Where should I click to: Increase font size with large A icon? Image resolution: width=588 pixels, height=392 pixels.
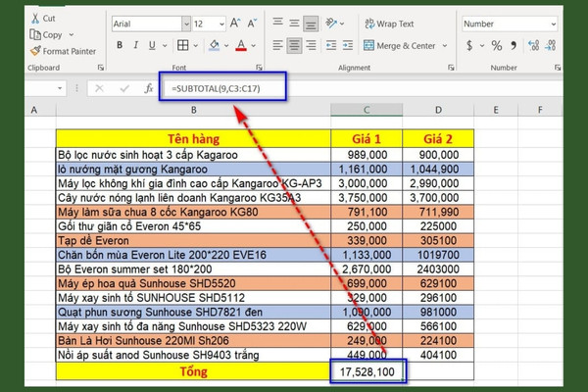coord(235,24)
